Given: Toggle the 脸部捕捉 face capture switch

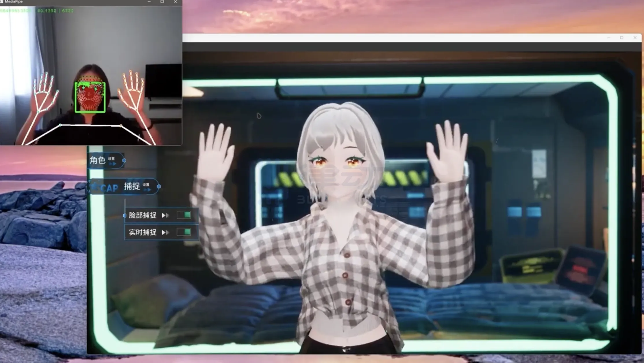Looking at the screenshot, I should [x=184, y=215].
